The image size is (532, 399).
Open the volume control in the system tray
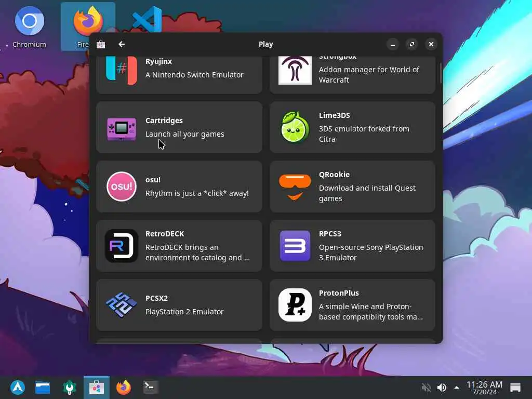pyautogui.click(x=442, y=388)
